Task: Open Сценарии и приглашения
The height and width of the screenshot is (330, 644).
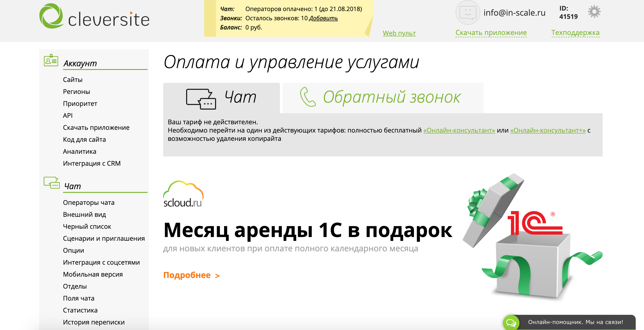Action: [x=104, y=239]
